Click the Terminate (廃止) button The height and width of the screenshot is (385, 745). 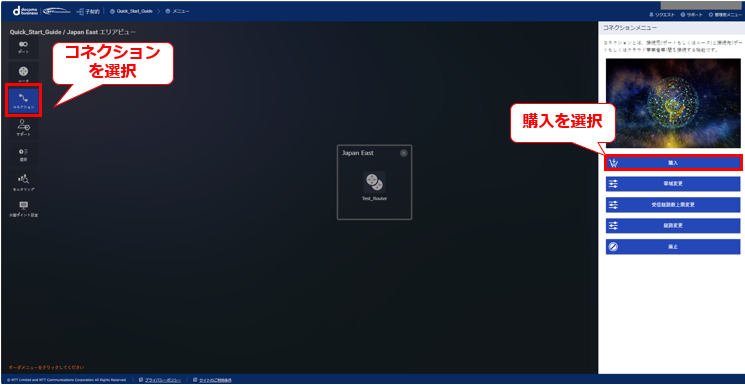pyautogui.click(x=673, y=247)
